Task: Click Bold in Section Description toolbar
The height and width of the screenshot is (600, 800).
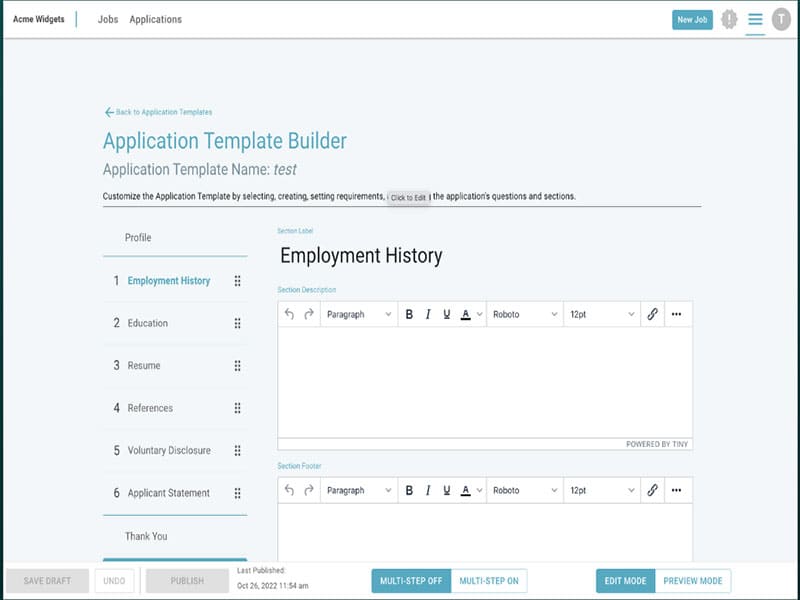Action: (409, 314)
